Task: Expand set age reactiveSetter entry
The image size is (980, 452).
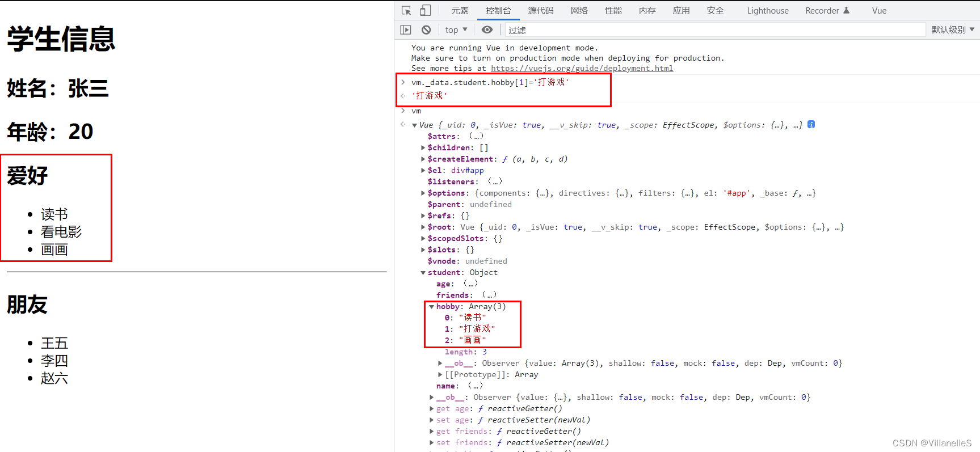Action: point(431,420)
